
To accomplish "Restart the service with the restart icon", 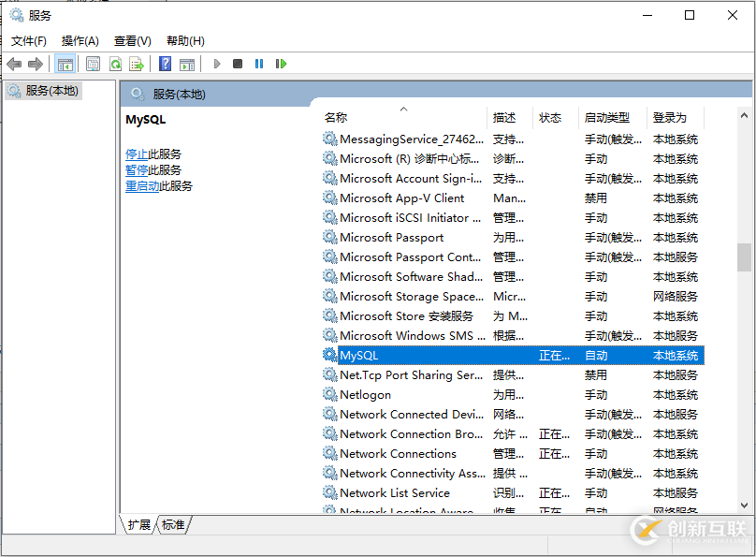I will pyautogui.click(x=282, y=64).
